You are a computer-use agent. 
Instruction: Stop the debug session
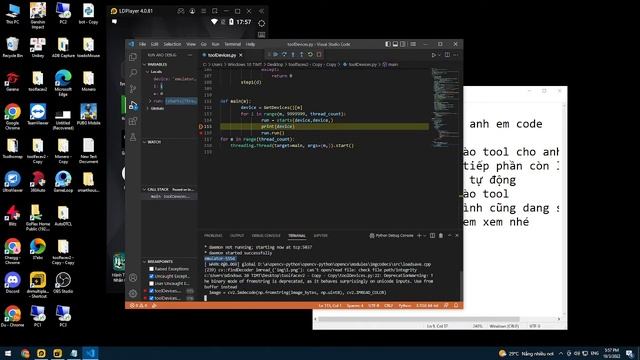319,55
